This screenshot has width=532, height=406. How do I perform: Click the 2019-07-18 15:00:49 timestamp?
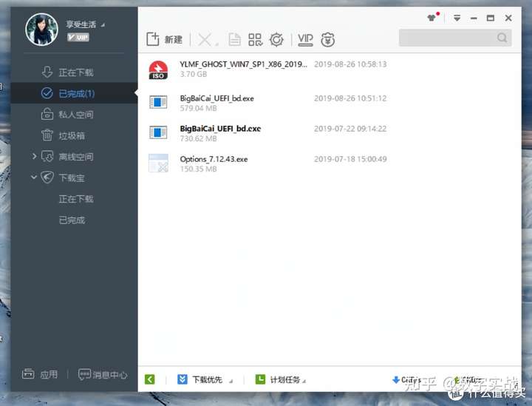[x=350, y=159]
